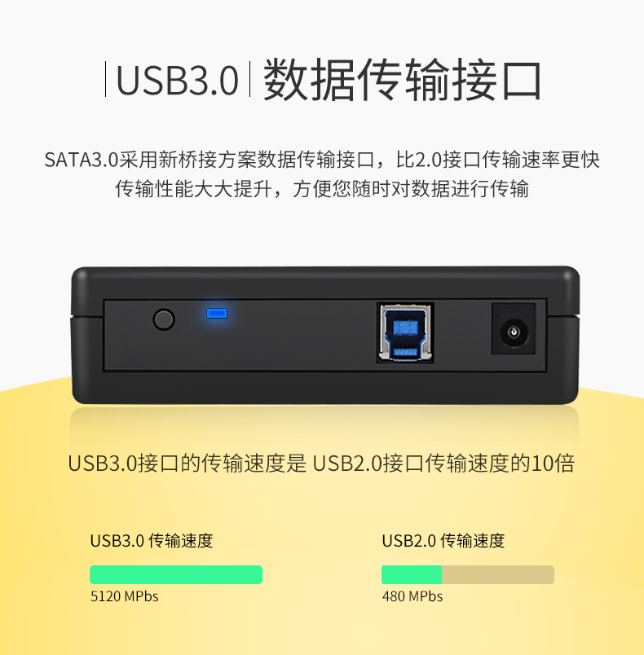Click the SATA3.0 description first line

[x=322, y=160]
